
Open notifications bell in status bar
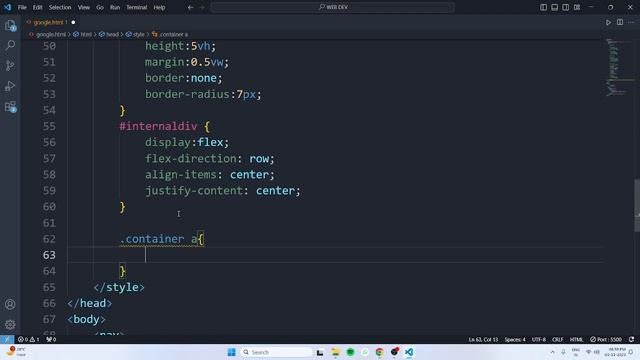pos(631,339)
